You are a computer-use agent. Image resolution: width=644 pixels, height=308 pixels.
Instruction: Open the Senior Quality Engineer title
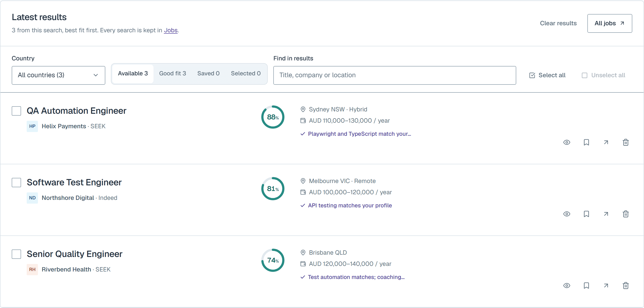[x=74, y=254]
